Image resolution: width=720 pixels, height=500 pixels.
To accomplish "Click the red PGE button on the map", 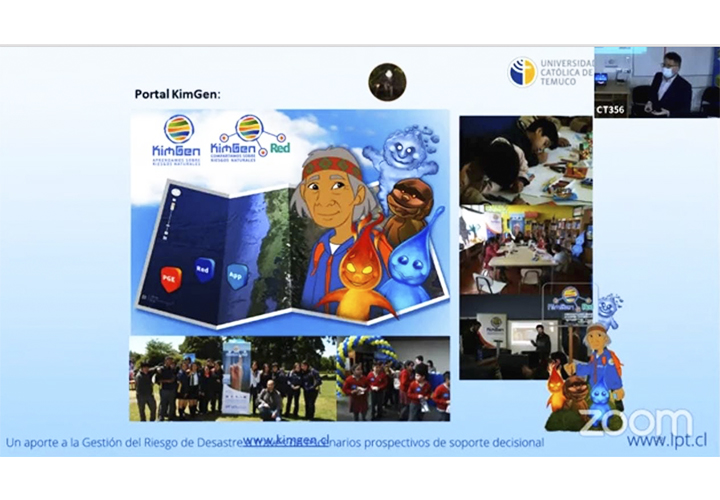I will (171, 278).
